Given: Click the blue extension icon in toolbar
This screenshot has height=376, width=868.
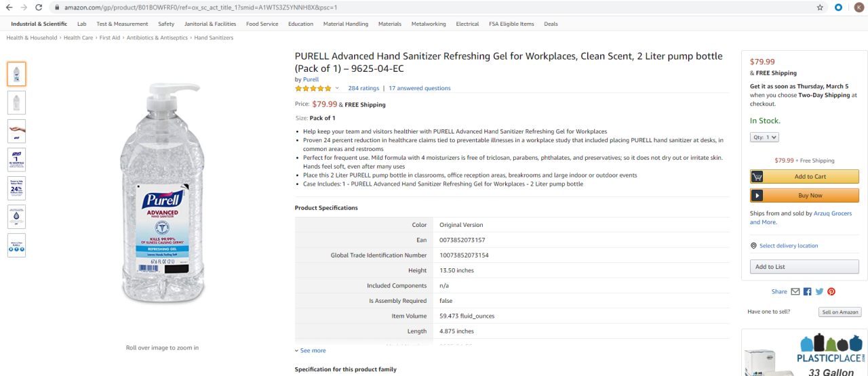Looking at the screenshot, I should [839, 7].
